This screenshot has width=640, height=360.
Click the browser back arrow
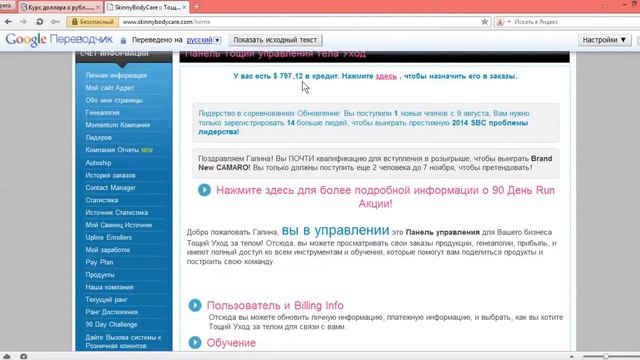coord(8,22)
